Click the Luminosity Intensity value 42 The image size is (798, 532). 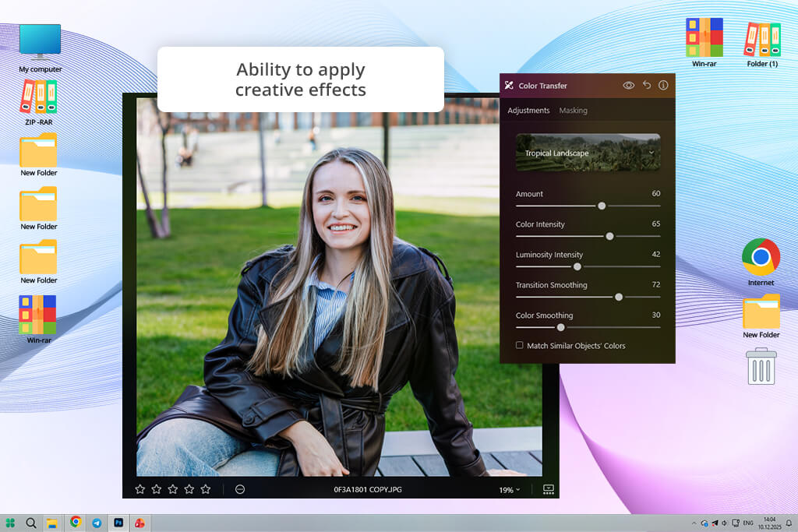pos(656,254)
